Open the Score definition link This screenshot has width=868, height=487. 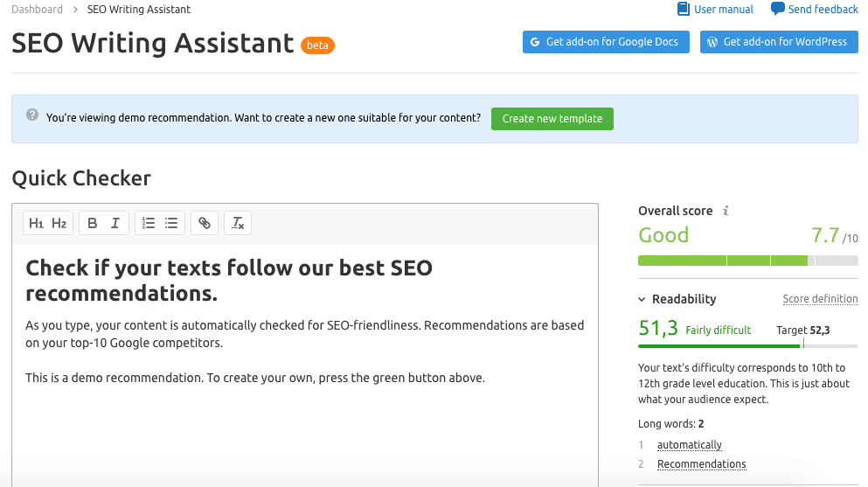pyautogui.click(x=820, y=299)
